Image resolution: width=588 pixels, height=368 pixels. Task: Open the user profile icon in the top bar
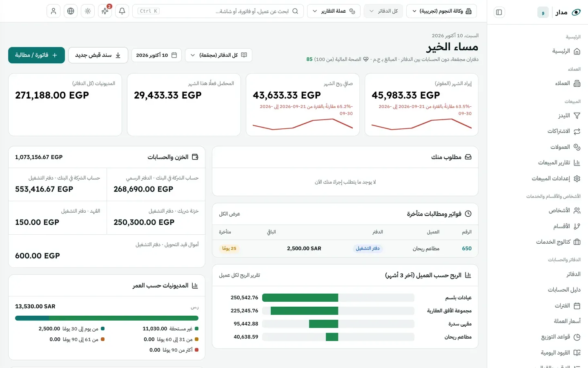click(x=53, y=11)
